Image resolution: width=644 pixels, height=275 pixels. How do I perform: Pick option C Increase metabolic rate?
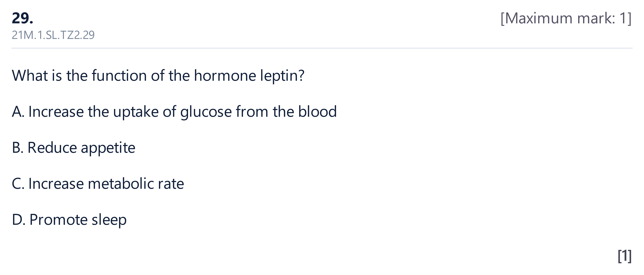pyautogui.click(x=98, y=184)
